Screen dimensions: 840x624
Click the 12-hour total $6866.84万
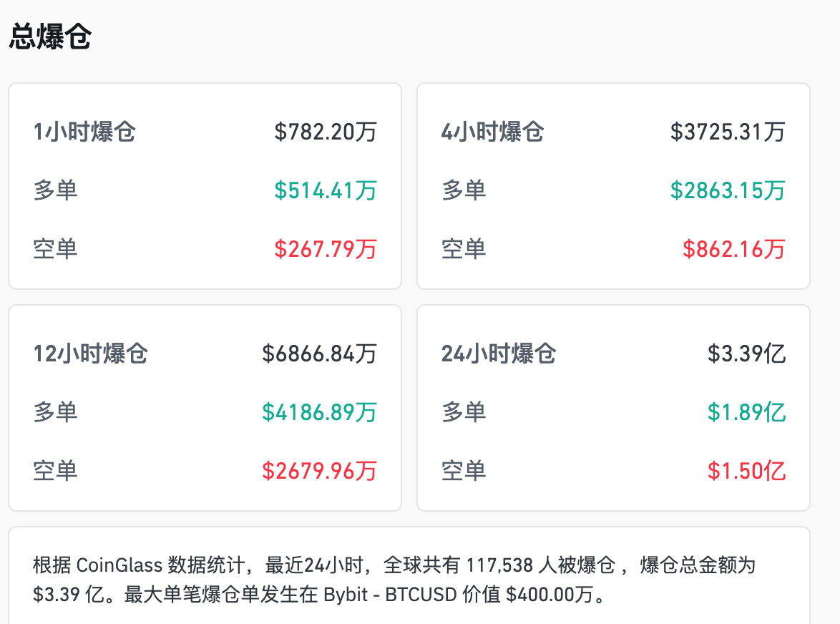pos(319,354)
